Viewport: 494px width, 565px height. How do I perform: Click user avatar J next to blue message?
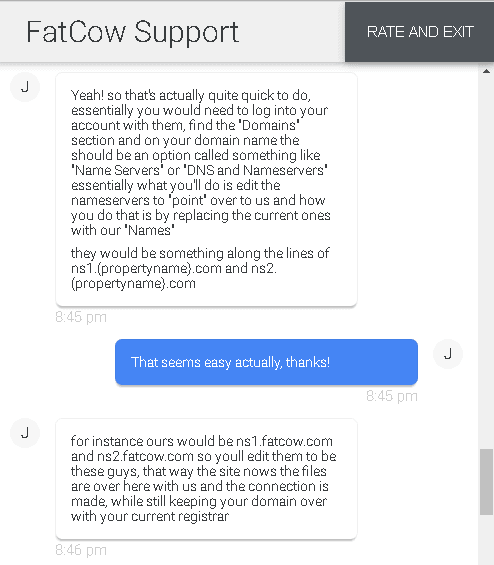pyautogui.click(x=448, y=354)
